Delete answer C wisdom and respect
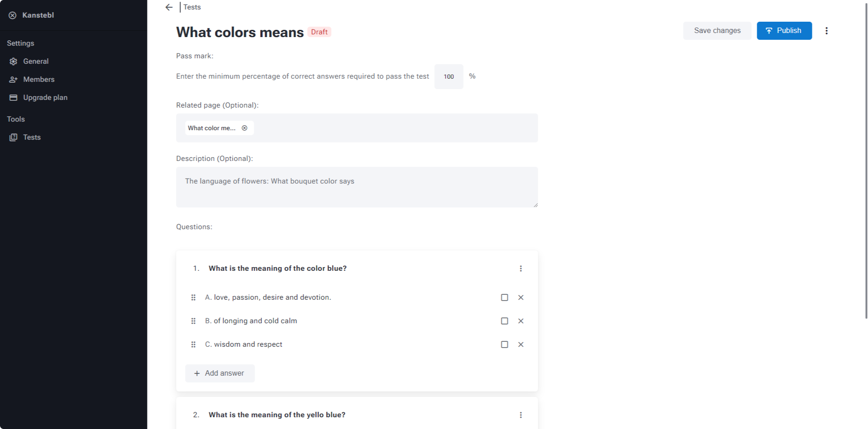The width and height of the screenshot is (868, 429). (x=521, y=344)
